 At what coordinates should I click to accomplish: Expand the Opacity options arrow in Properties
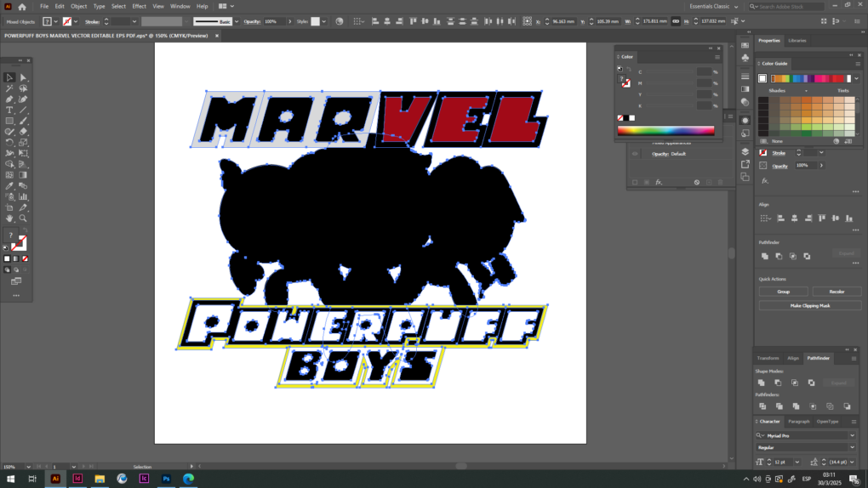[x=821, y=166]
